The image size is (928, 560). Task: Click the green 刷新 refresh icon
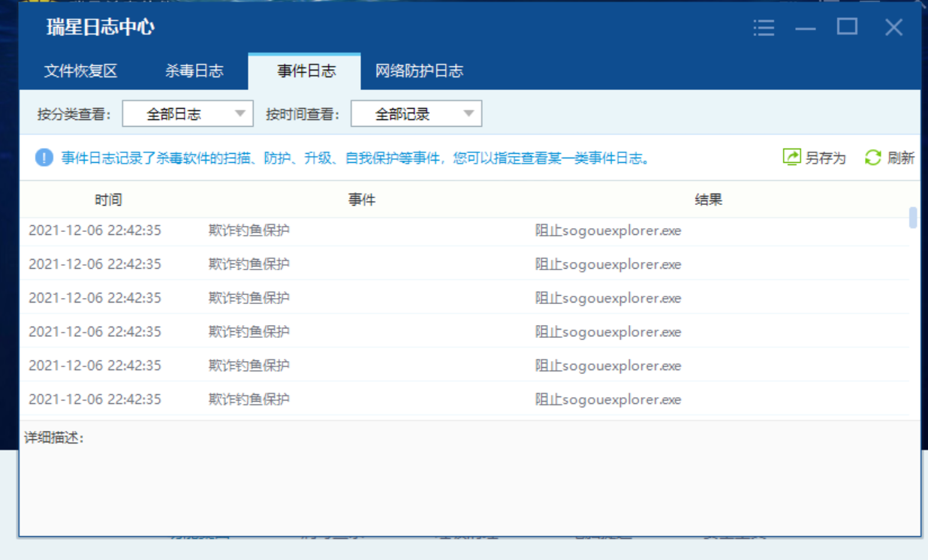(x=872, y=158)
